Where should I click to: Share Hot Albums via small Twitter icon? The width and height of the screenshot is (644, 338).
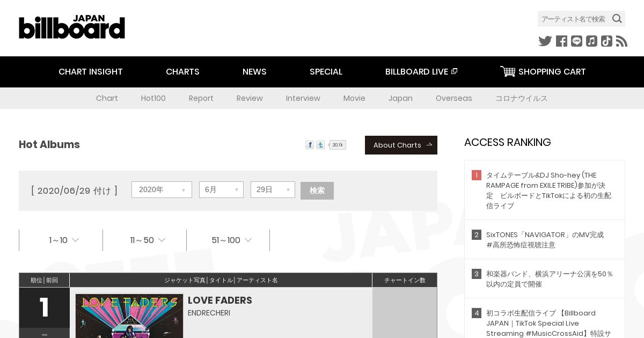[x=320, y=145]
